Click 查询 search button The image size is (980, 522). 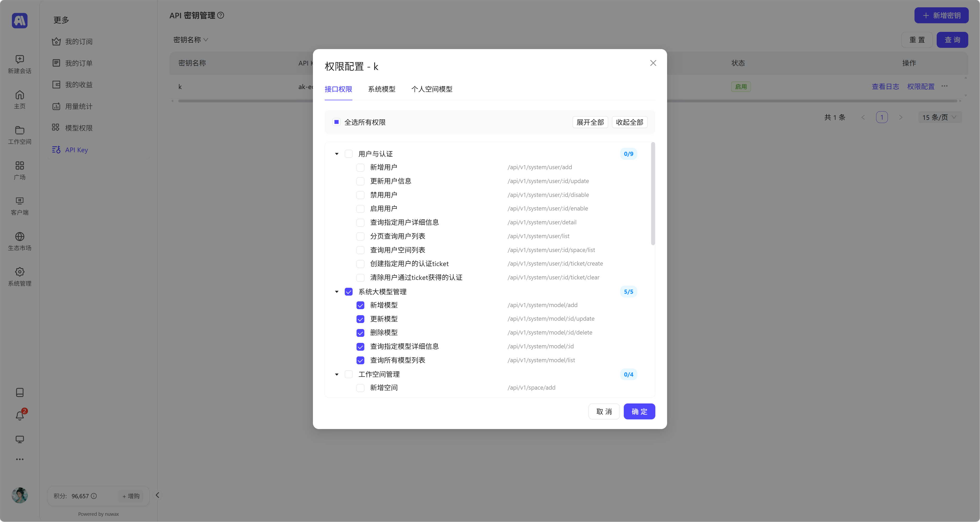[x=952, y=40]
